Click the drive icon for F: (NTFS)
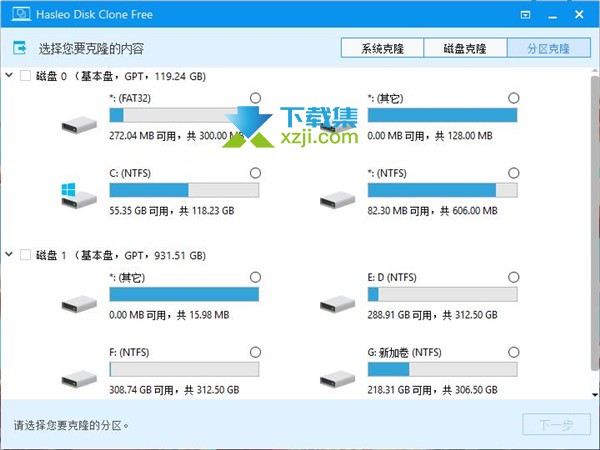 click(x=79, y=379)
